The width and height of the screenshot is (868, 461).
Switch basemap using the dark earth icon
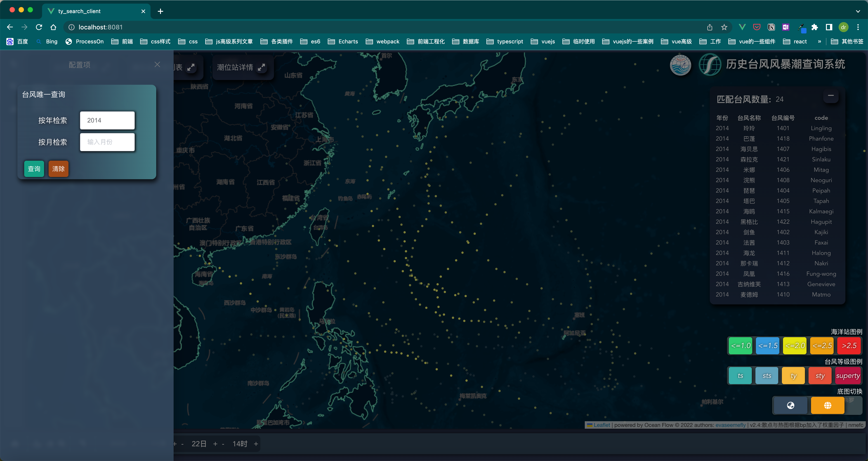click(790, 405)
